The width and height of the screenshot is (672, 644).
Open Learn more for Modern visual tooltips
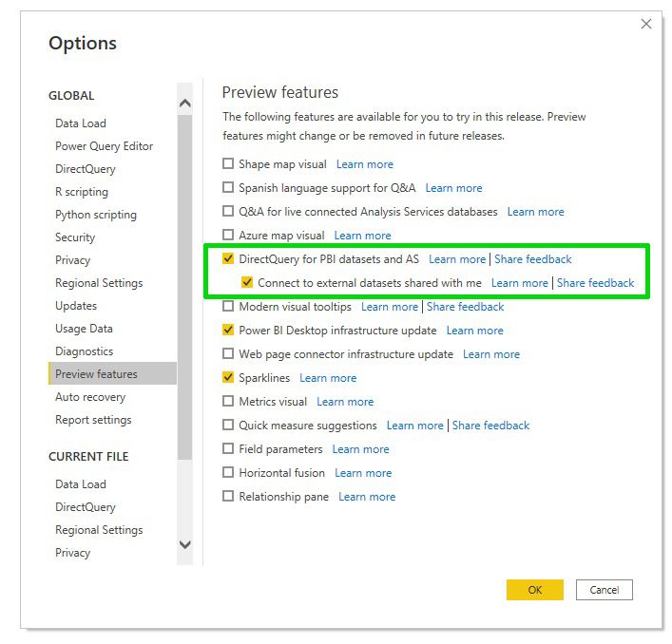390,307
